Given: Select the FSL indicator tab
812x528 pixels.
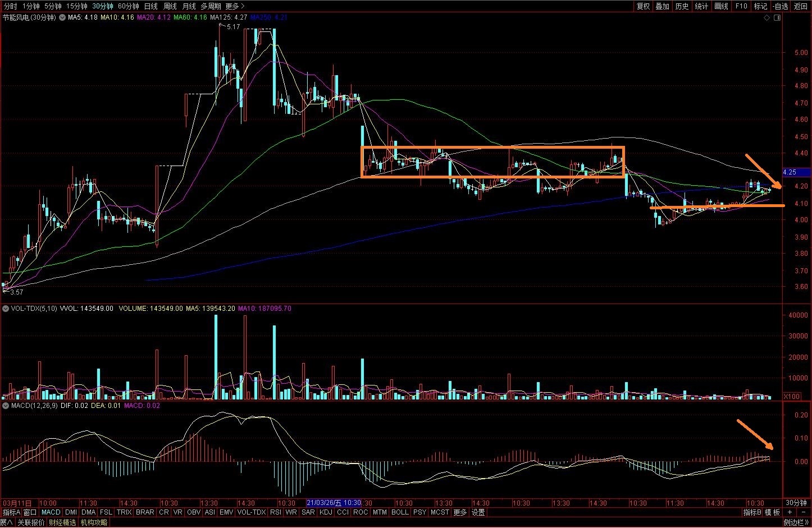Looking at the screenshot, I should pyautogui.click(x=106, y=512).
